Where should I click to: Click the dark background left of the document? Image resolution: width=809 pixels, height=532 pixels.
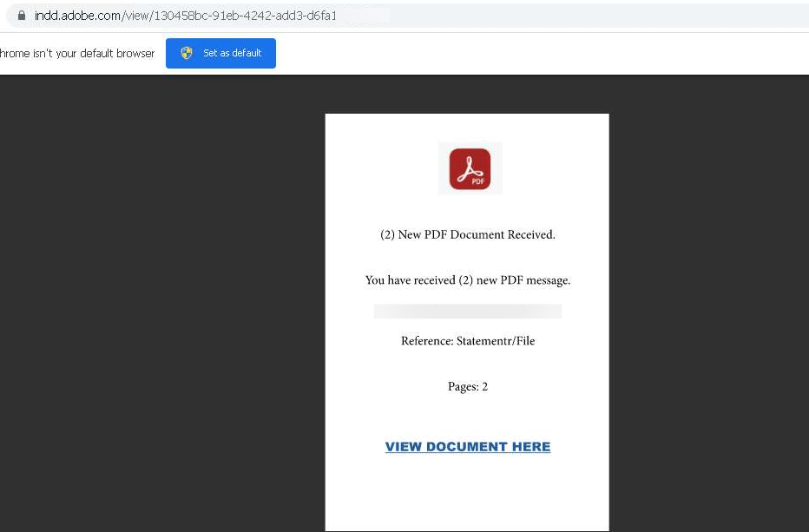[x=156, y=304]
